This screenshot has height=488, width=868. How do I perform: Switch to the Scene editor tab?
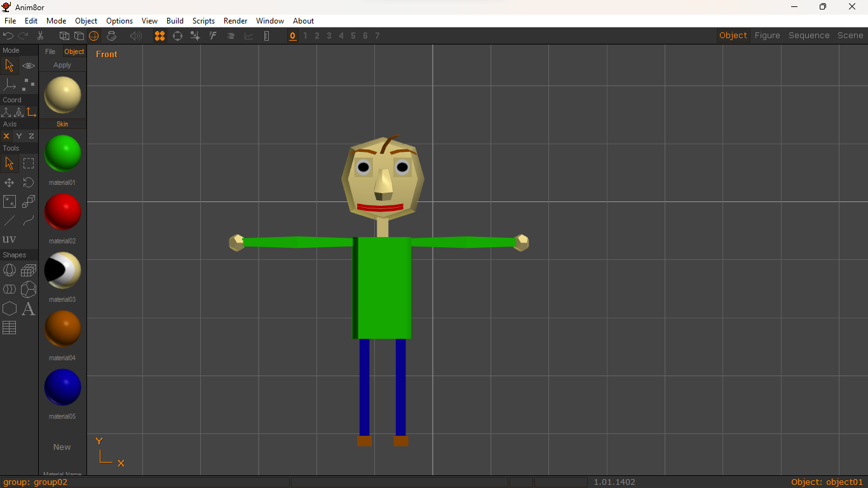coord(850,35)
